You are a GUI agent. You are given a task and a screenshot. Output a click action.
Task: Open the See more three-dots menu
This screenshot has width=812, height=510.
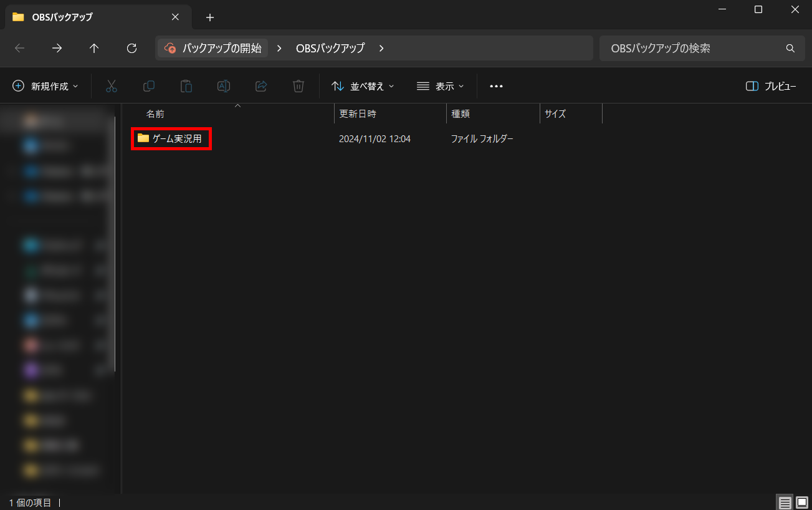(496, 86)
